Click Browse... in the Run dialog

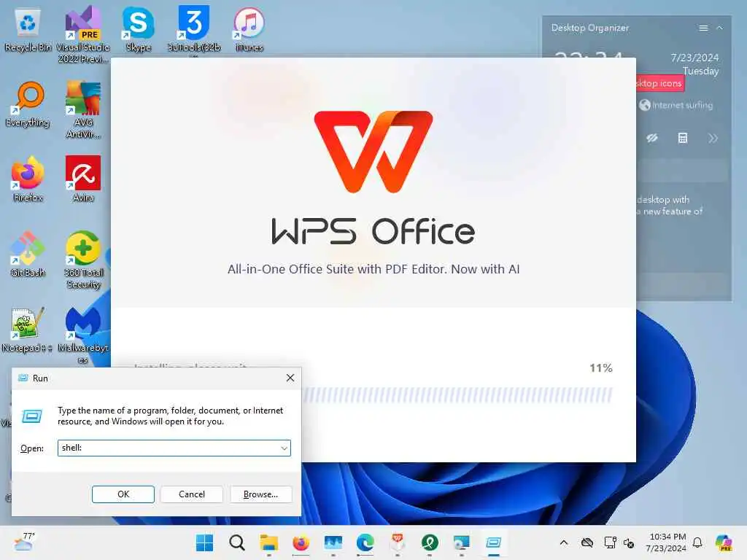point(260,494)
